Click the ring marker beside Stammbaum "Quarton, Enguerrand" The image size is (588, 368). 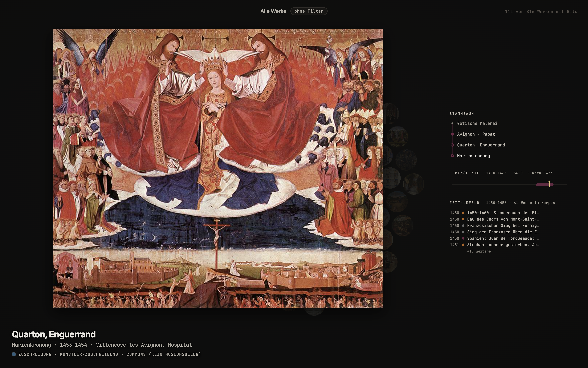pos(452,145)
